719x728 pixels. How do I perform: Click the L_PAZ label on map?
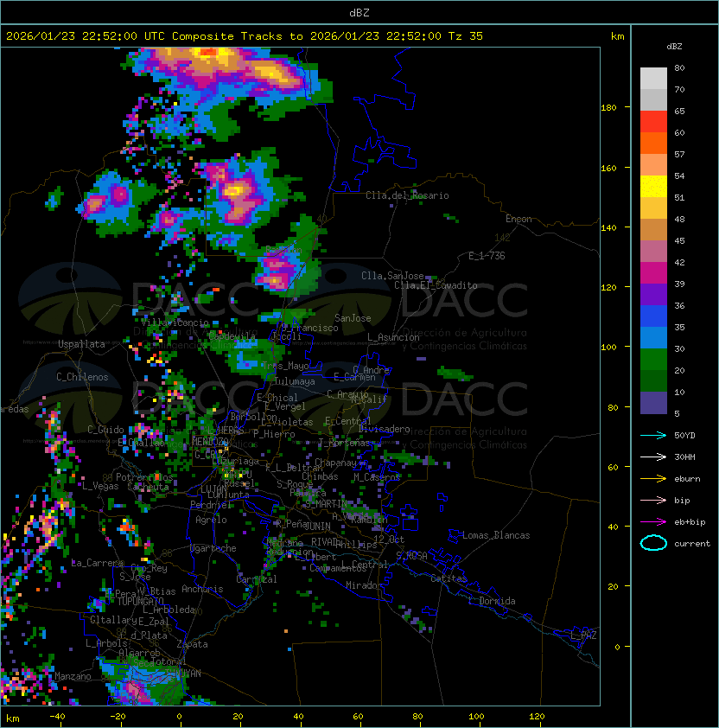tap(583, 635)
